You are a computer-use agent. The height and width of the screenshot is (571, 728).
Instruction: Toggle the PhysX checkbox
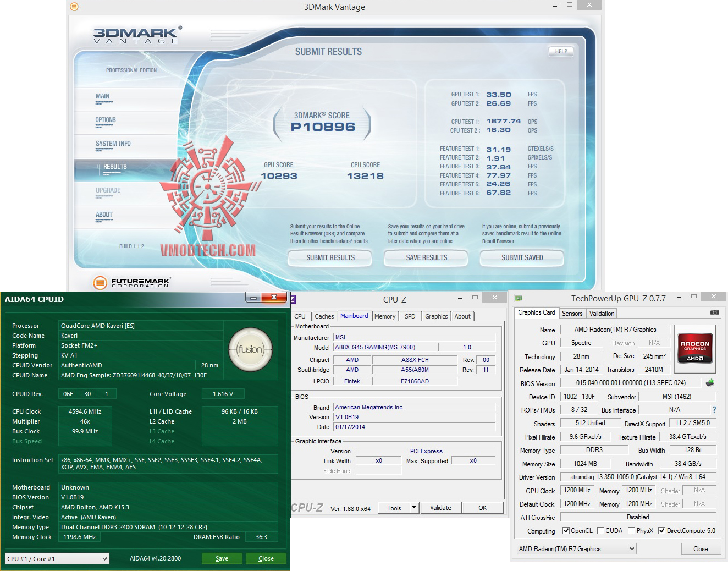click(x=631, y=531)
